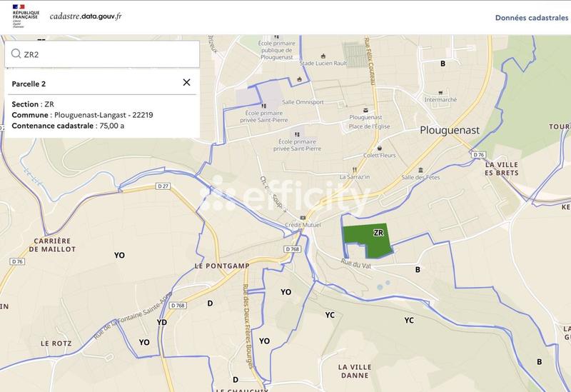Close the Parcelle 2 info panel
571x392 pixels.
point(186,83)
